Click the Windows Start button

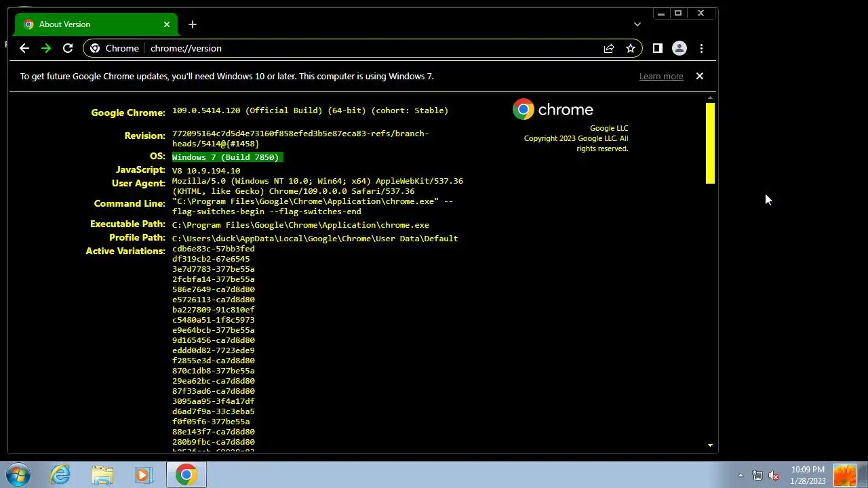point(18,474)
